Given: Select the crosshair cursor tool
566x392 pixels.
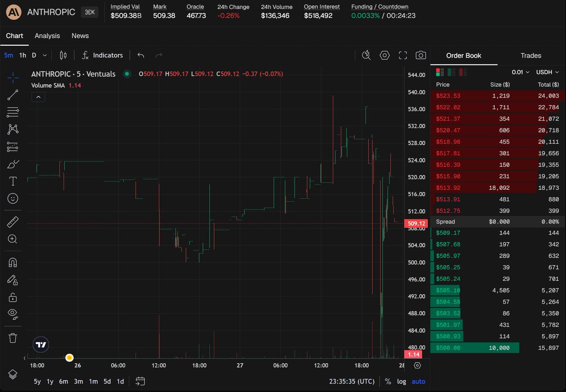Looking at the screenshot, I should (13, 78).
